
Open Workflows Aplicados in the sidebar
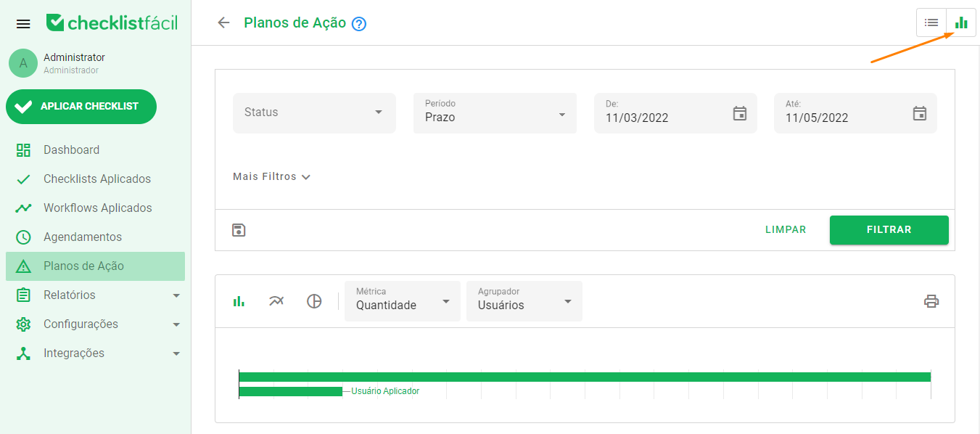95,208
